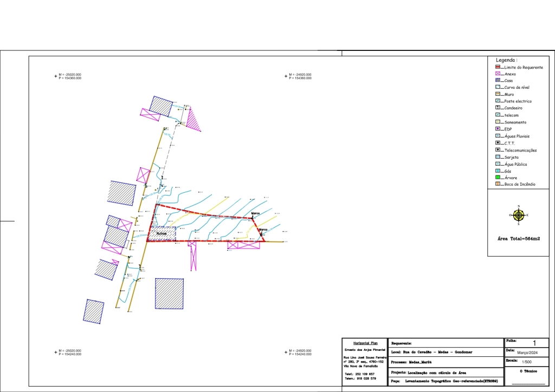Click the Boca de Incêndio legend symbol
This screenshot has width=555, height=392.
coord(498,184)
